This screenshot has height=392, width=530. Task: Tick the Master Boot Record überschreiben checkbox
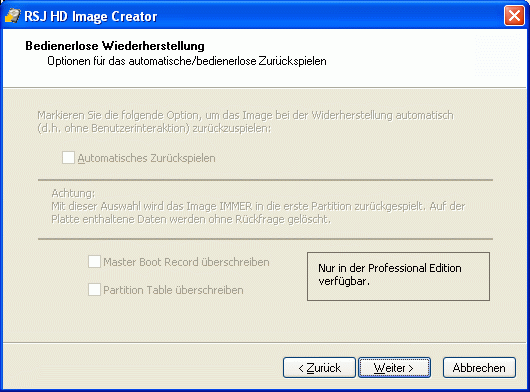[x=94, y=262]
